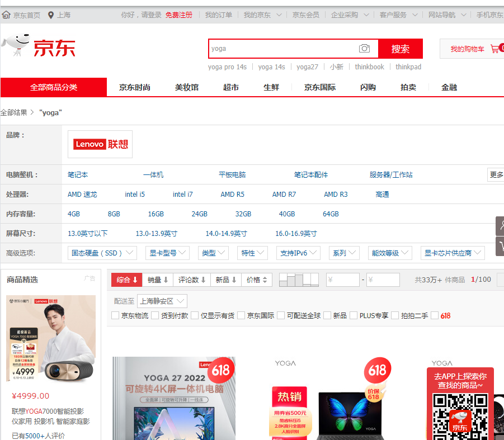Filter screen size 14.0-14.9英寸
The image size is (504, 440).
[227, 234]
